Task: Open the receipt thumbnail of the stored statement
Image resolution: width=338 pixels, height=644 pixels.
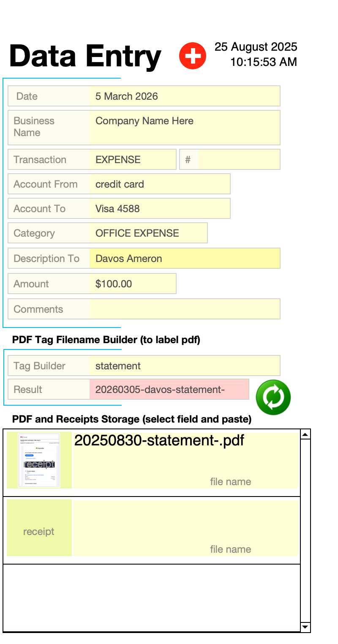Action: tap(39, 460)
